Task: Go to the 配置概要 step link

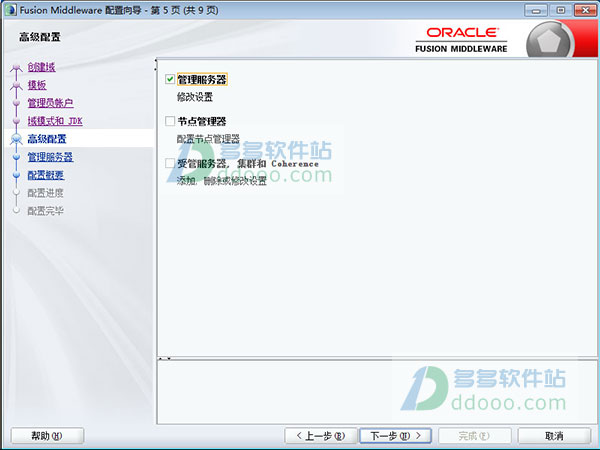Action: point(46,175)
